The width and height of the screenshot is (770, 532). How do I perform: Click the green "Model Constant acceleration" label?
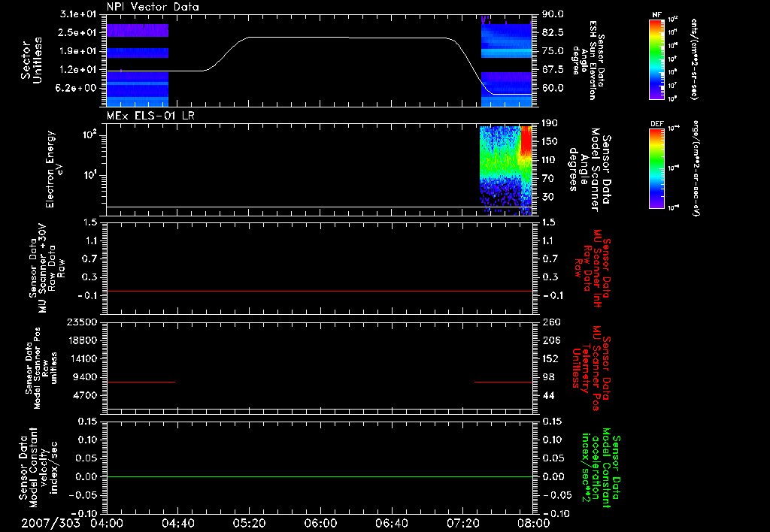point(601,467)
